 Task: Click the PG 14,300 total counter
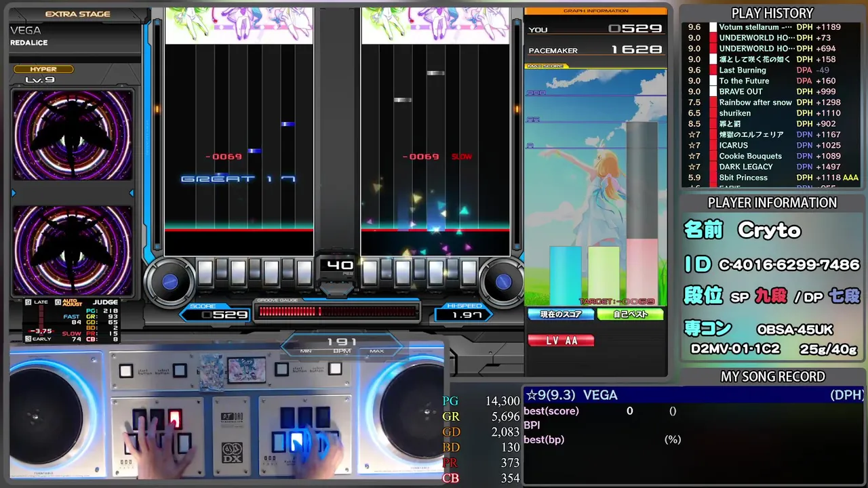click(x=481, y=401)
